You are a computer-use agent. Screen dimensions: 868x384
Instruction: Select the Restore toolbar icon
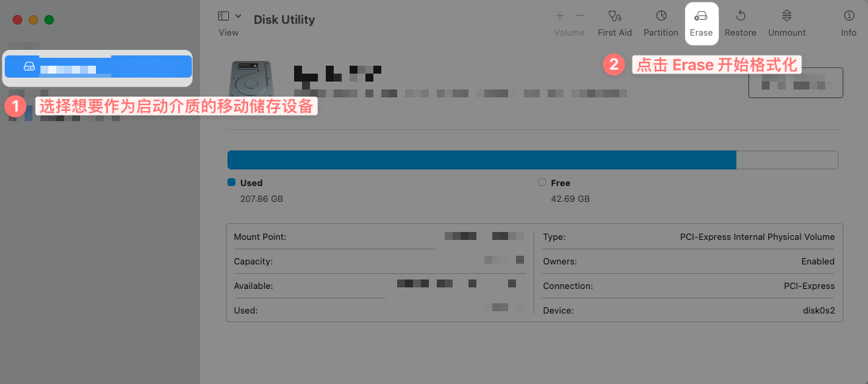[740, 17]
